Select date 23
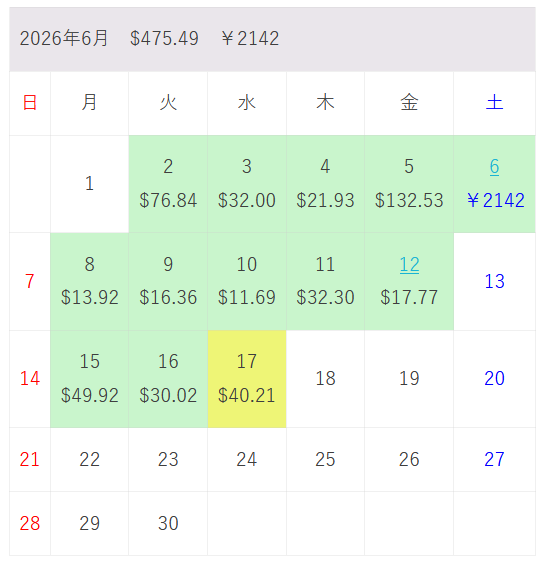Viewport: 544px width, 570px height. [168, 460]
